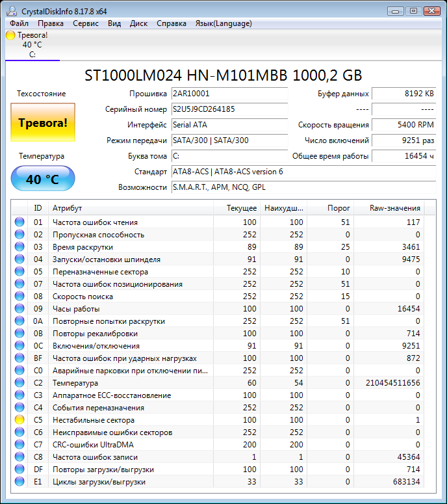Select raw value 872 in row BF
This screenshot has height=504, width=447.
pos(413,358)
